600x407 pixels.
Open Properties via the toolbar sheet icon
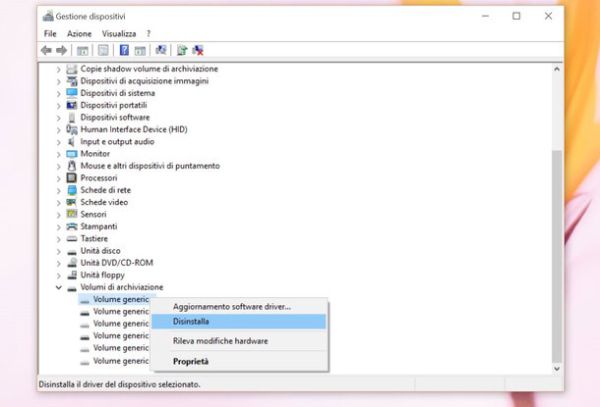pyautogui.click(x=103, y=50)
